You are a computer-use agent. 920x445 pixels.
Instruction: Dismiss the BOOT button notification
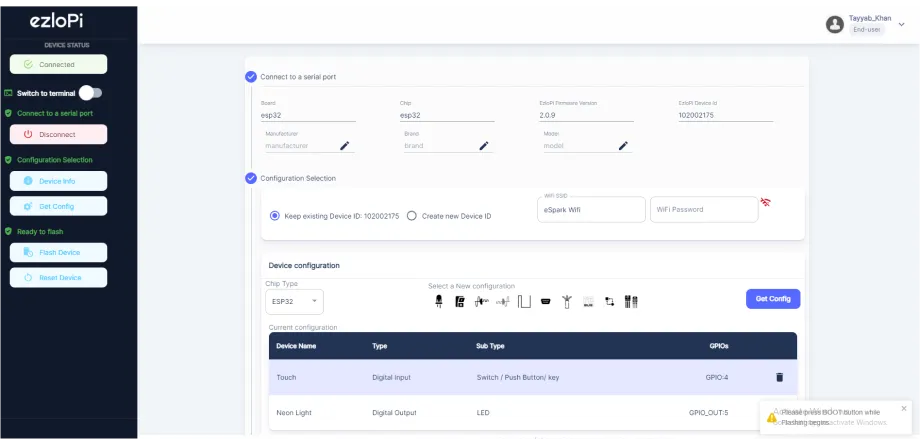point(904,408)
